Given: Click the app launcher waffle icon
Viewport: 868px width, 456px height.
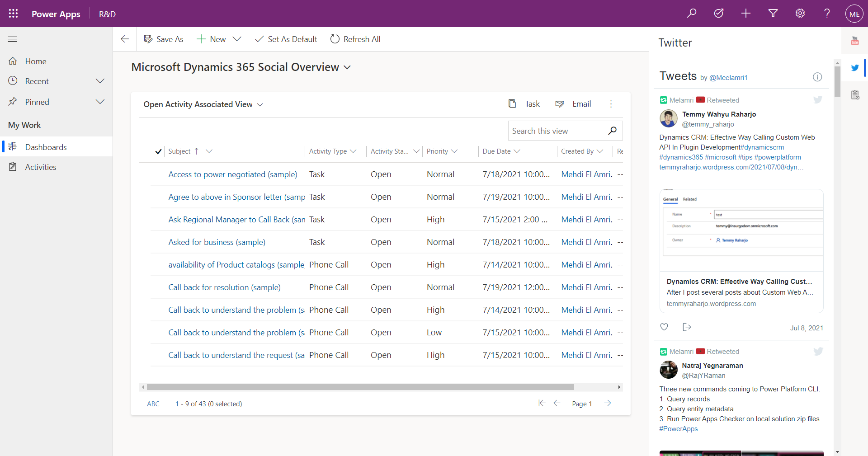Looking at the screenshot, I should pyautogui.click(x=13, y=13).
